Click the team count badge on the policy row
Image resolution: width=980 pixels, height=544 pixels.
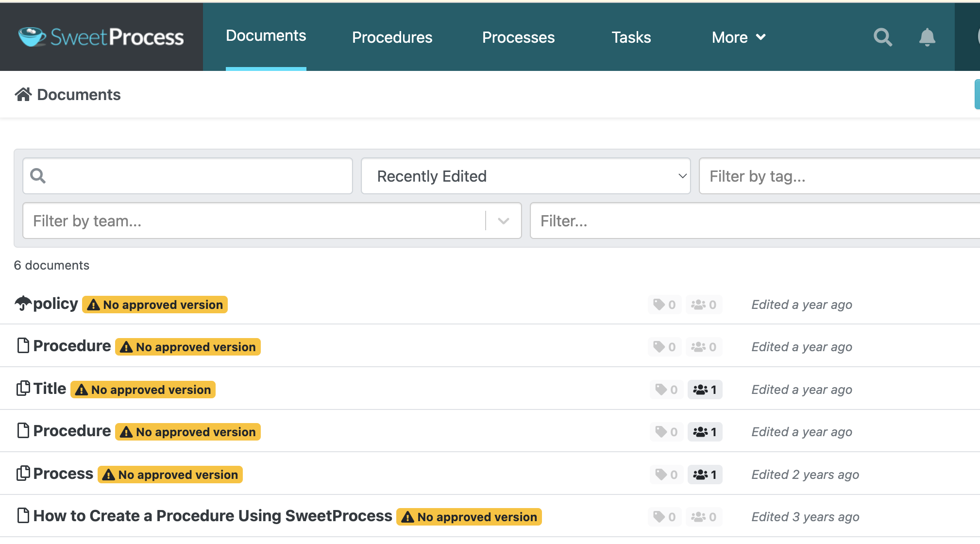coord(704,305)
